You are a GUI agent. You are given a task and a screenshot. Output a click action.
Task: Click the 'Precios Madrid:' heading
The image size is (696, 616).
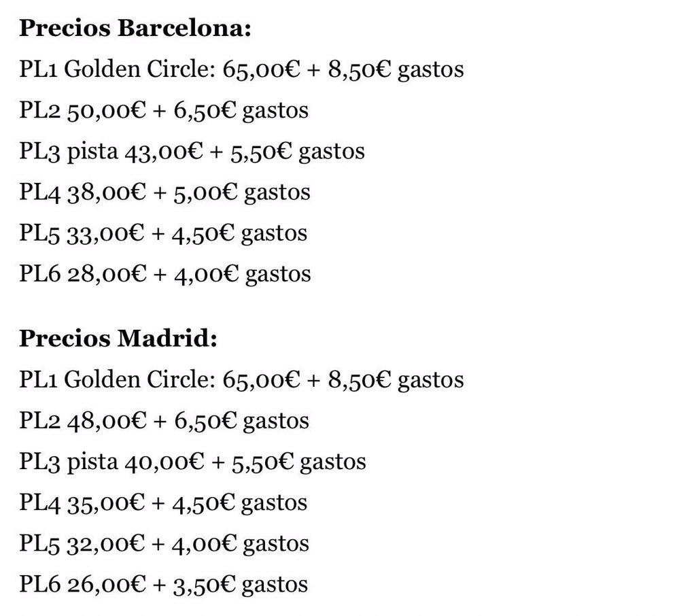[x=118, y=339]
